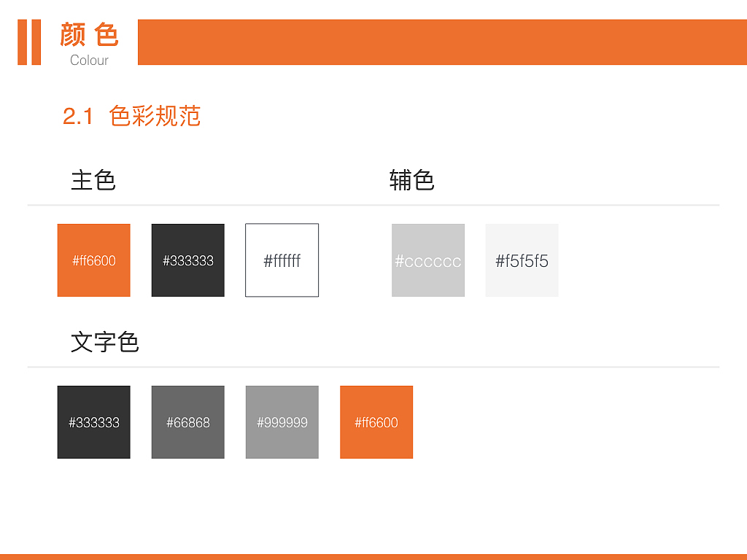Click the #66868 text color swatch
This screenshot has width=747, height=560.
click(187, 422)
